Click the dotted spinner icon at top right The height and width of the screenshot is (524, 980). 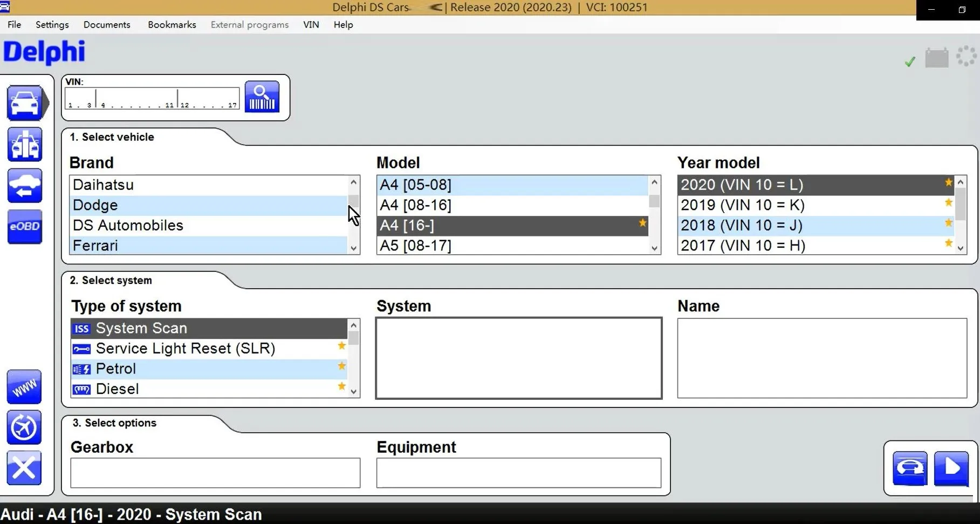click(x=966, y=57)
